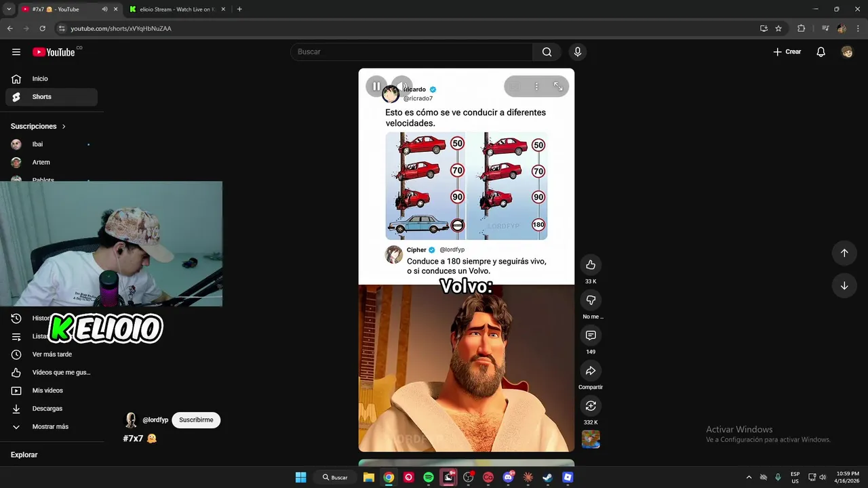Reload the current page
The image size is (868, 488).
[42, 28]
